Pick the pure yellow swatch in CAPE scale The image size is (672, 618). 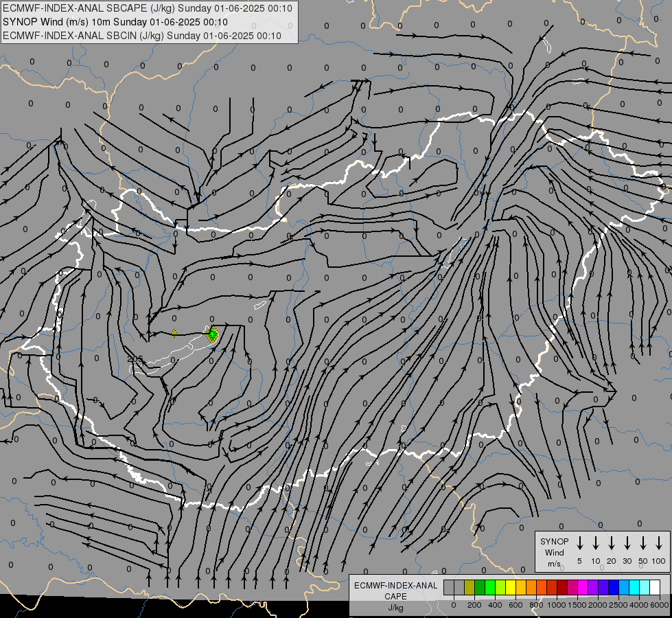(511, 587)
